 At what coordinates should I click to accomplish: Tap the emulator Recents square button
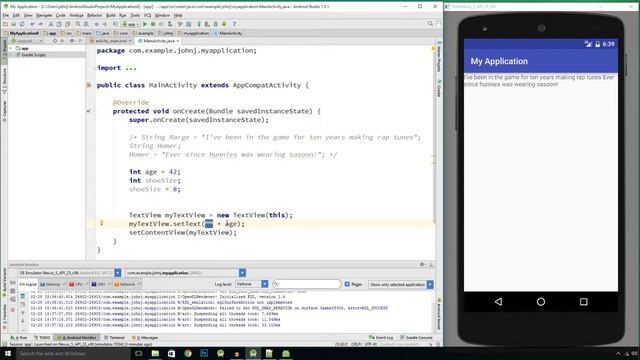tap(584, 302)
